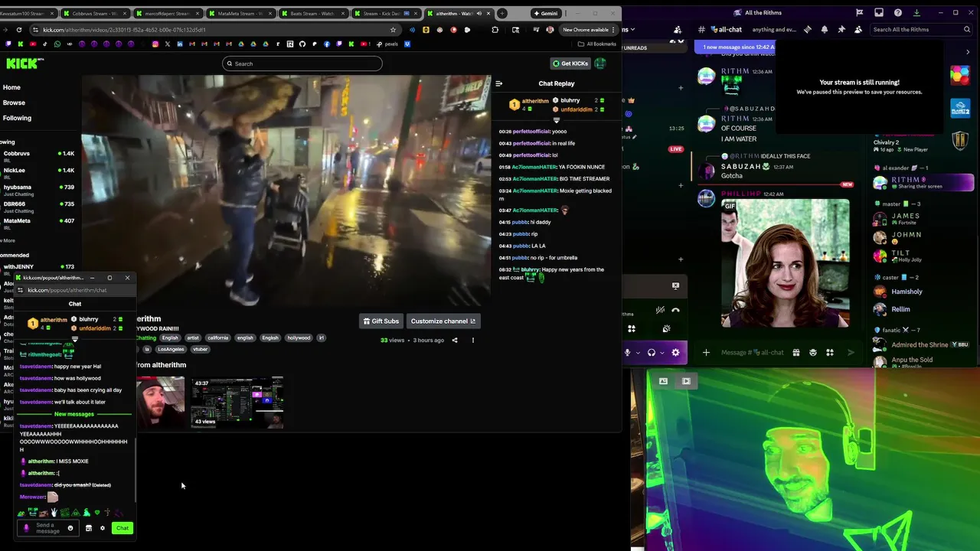The height and width of the screenshot is (551, 980).
Task: Open Discord user settings gear
Action: (675, 352)
